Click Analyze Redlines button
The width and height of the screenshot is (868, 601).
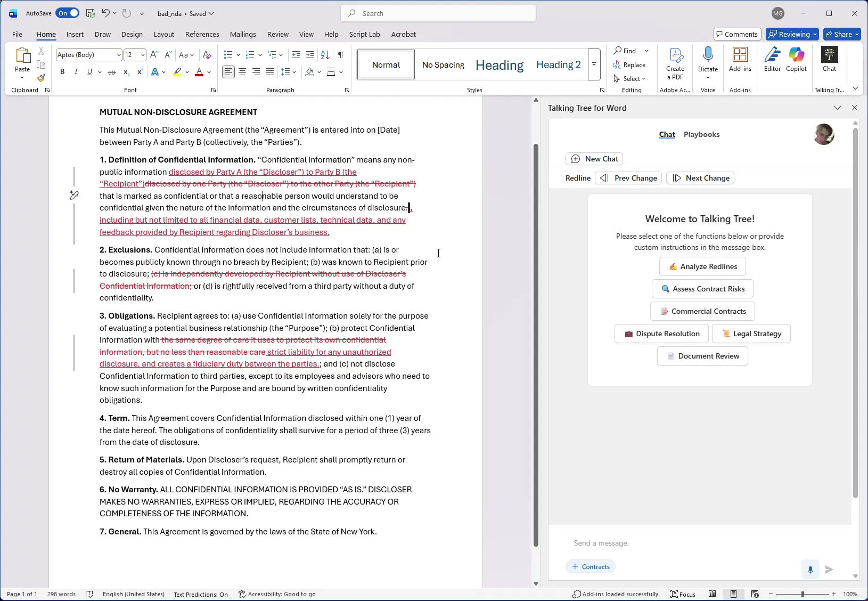702,266
